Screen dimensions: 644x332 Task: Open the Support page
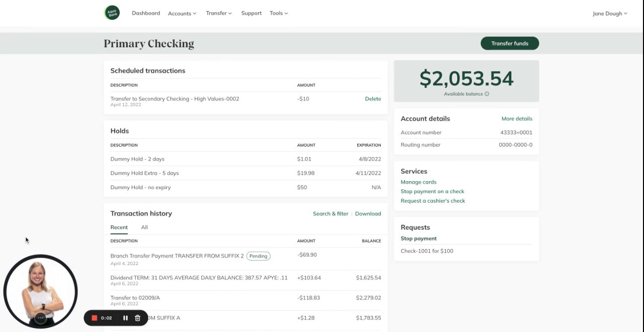[x=251, y=13]
